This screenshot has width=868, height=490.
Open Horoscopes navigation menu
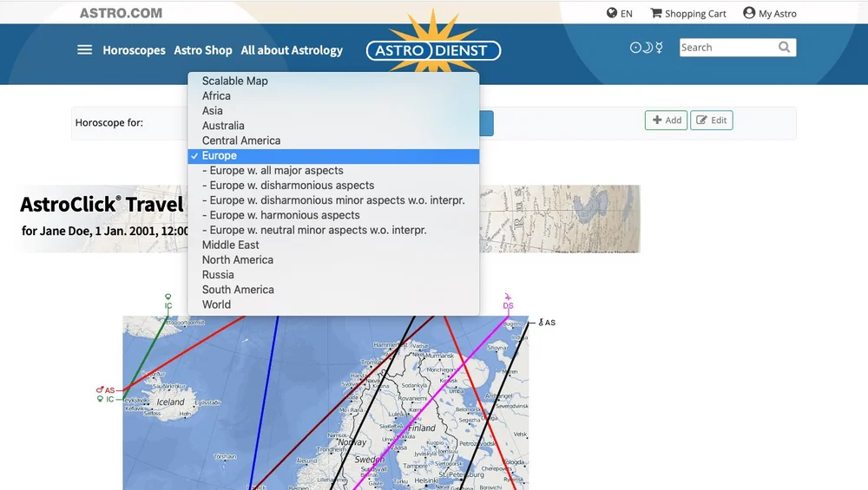[134, 50]
